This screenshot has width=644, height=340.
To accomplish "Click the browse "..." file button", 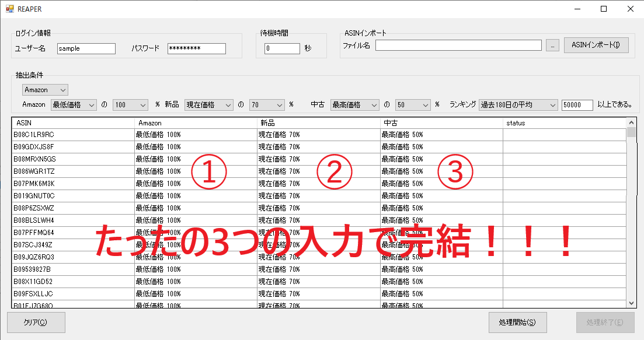I will point(552,45).
